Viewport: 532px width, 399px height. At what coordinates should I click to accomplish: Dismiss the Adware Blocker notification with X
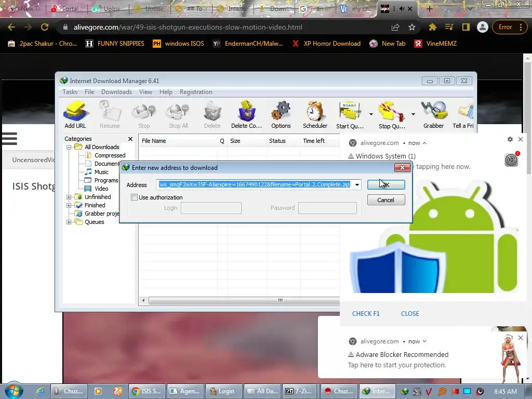(521, 338)
